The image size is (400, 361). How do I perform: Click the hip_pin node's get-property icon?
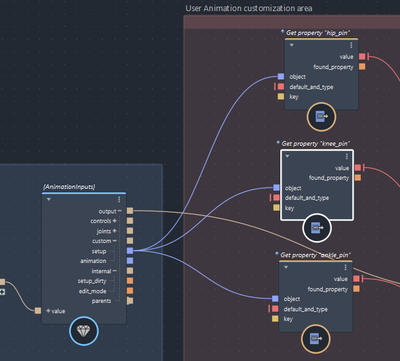(x=321, y=116)
